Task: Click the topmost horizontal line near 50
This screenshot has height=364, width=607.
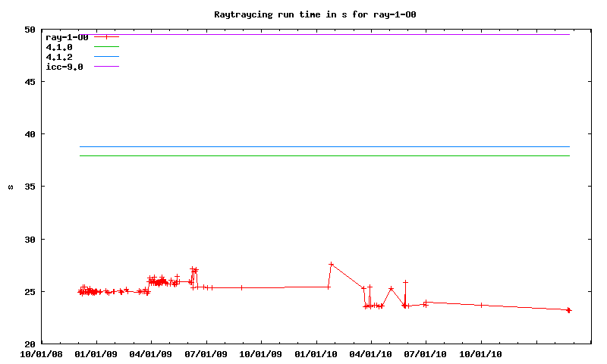Action: tap(341, 34)
